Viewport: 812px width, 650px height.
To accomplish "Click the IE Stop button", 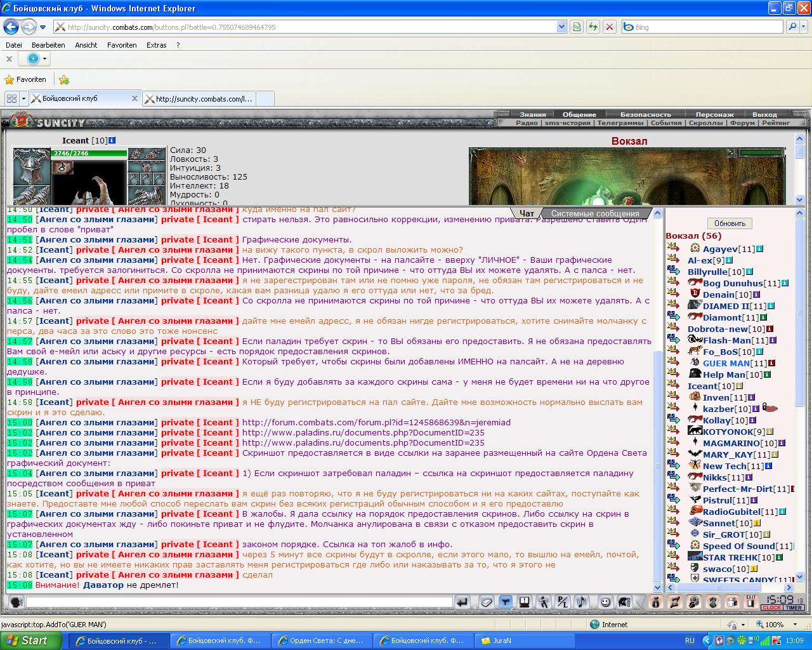I will (x=610, y=27).
